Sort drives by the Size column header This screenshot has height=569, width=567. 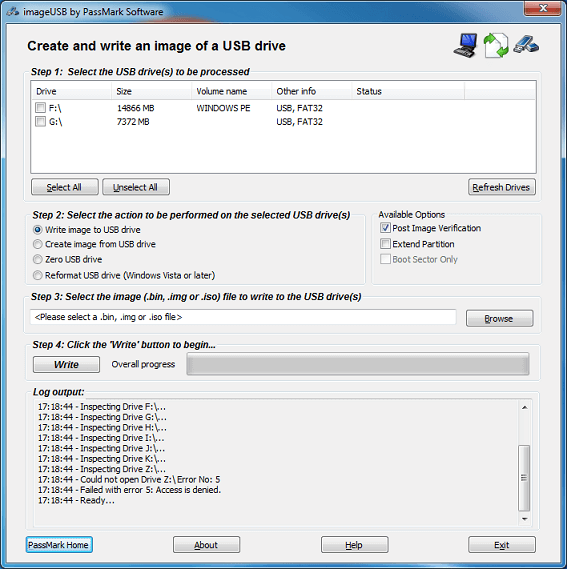pos(151,91)
